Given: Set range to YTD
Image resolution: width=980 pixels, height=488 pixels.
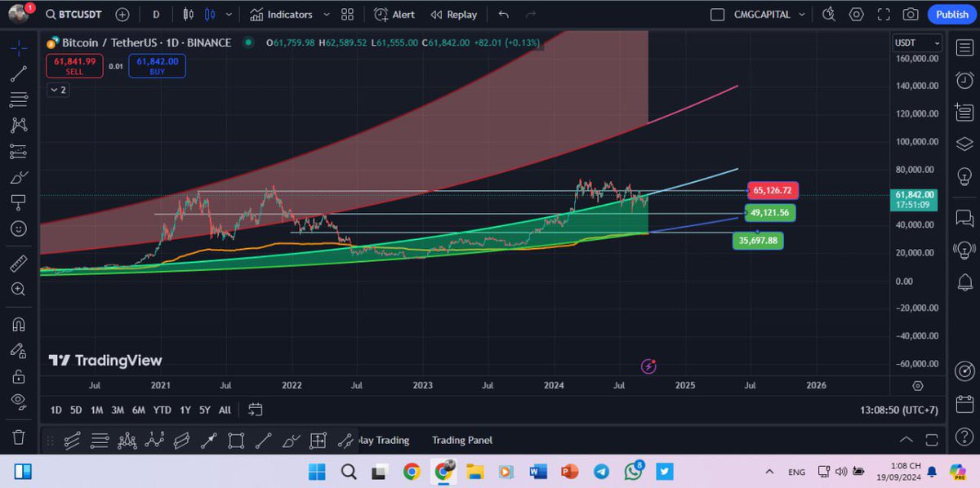Looking at the screenshot, I should pyautogui.click(x=162, y=410).
